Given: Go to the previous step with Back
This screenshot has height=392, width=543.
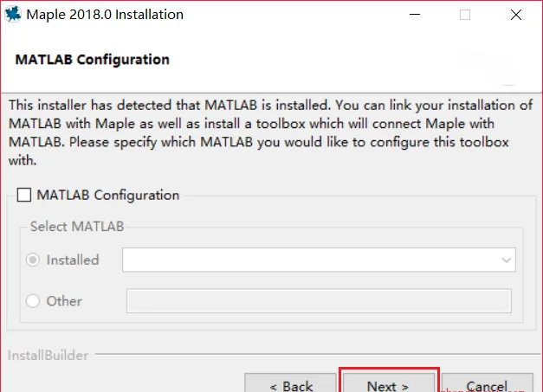Looking at the screenshot, I should [x=290, y=383].
